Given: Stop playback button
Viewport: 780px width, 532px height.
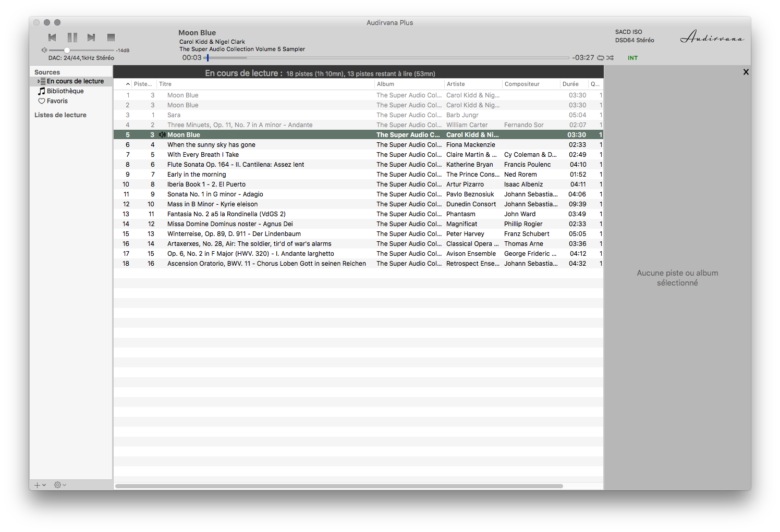Looking at the screenshot, I should (111, 38).
